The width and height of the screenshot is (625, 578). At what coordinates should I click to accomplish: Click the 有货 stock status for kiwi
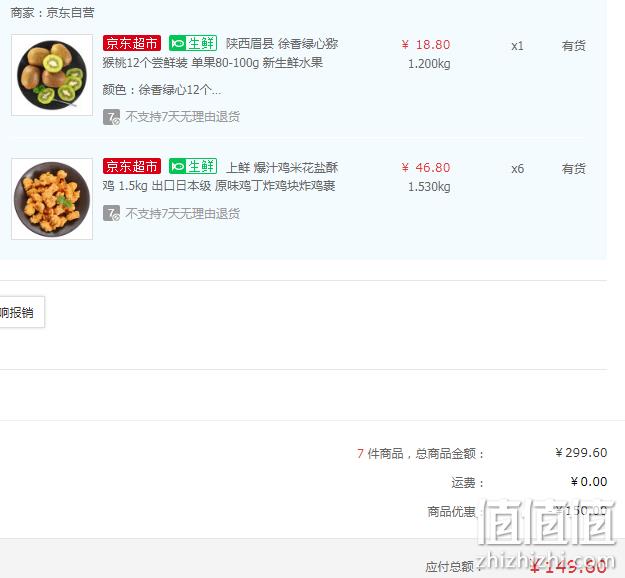click(574, 46)
